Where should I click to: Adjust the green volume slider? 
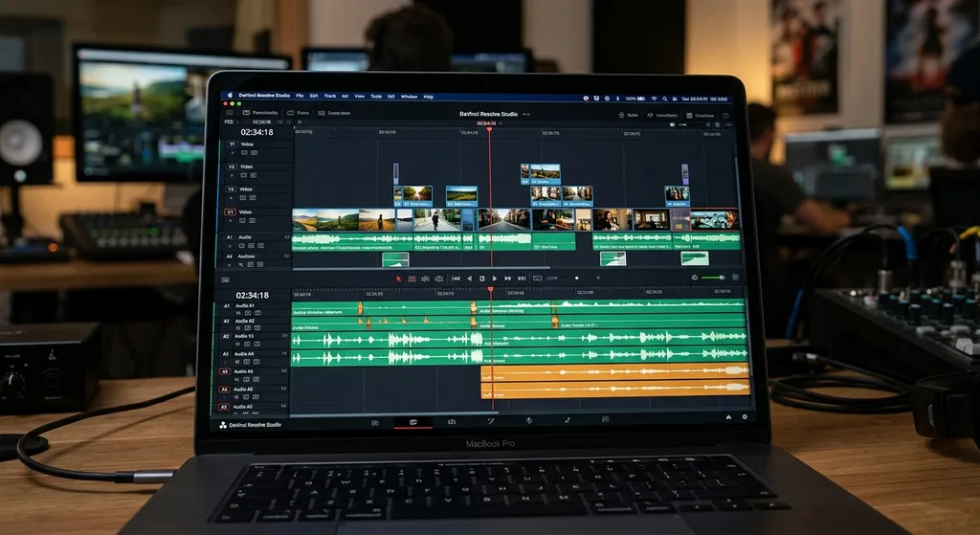(x=713, y=278)
